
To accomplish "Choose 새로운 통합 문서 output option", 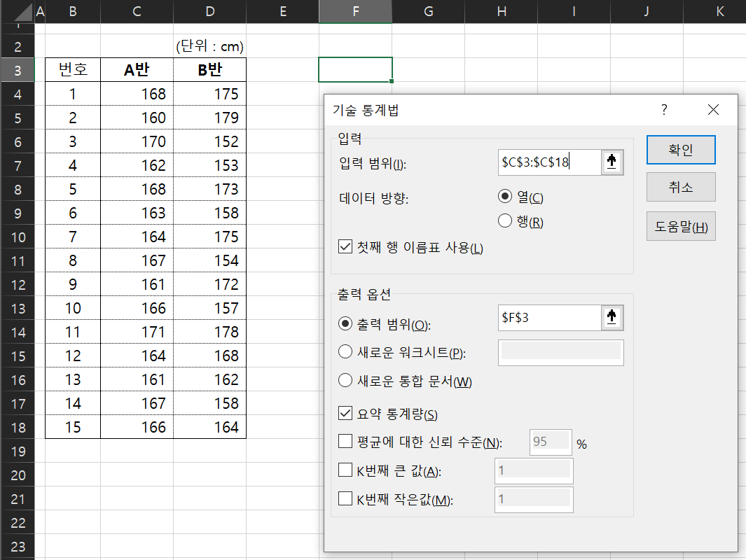I will (345, 381).
